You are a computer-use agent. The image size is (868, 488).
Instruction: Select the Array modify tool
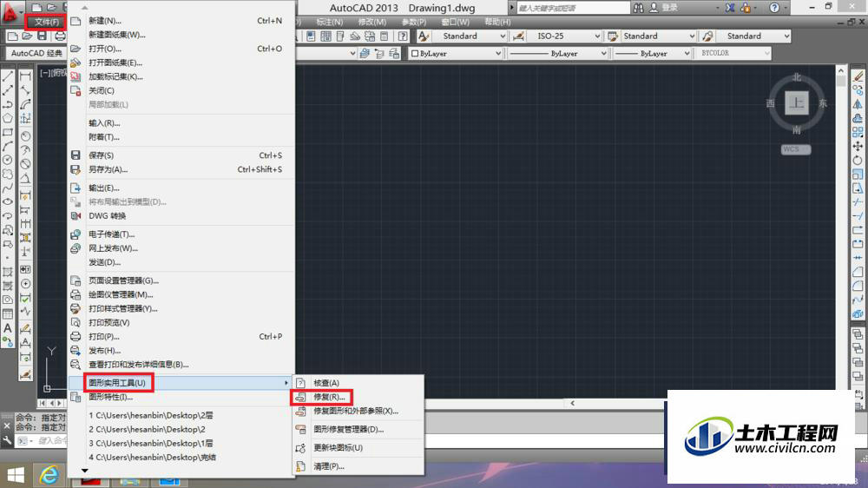click(858, 132)
